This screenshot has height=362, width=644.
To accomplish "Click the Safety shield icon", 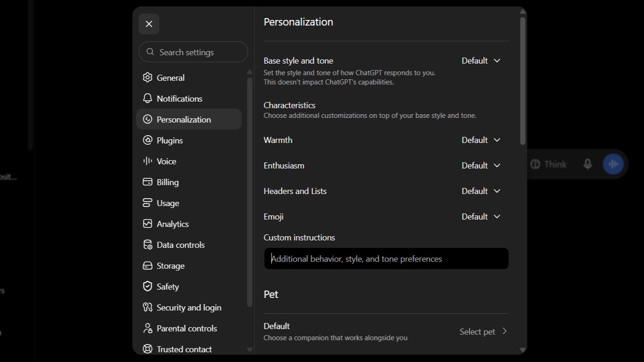I will pyautogui.click(x=148, y=286).
